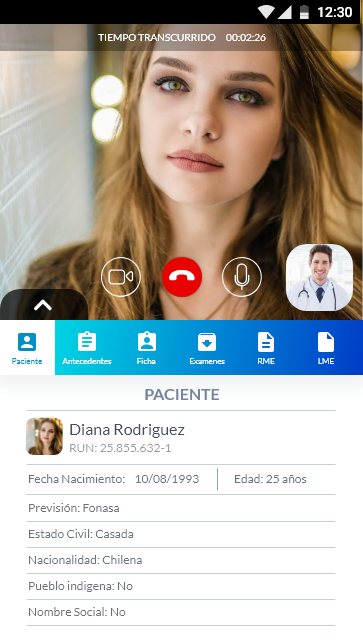Select the patient name Diana Rodriguez
363x640 pixels.
tap(127, 430)
